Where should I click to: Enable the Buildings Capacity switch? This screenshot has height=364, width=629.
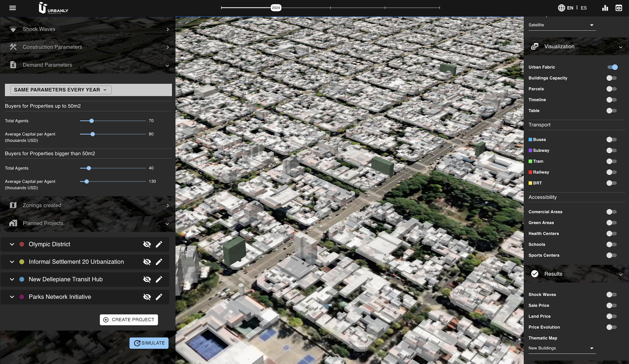612,78
